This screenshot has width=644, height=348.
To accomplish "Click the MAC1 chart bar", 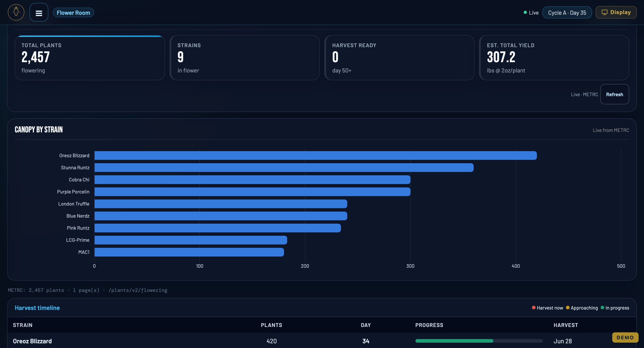I will 189,252.
